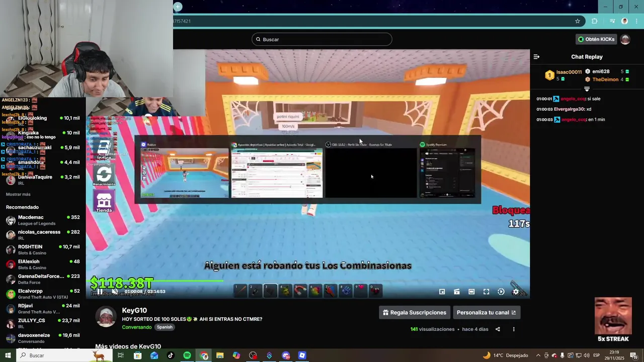Open ZULLYY_CS channel in sidebar
The width and height of the screenshot is (644, 362).
coord(43,323)
